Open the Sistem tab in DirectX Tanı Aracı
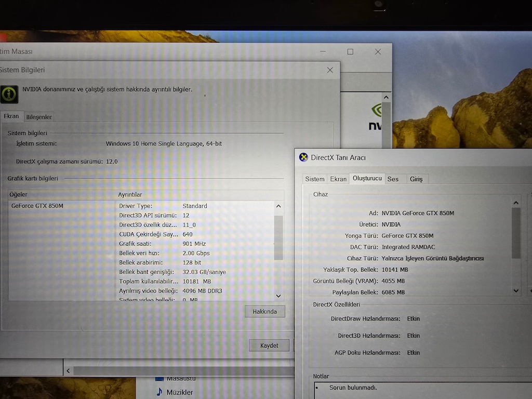Viewport: 532px width, 399px height. coord(314,179)
